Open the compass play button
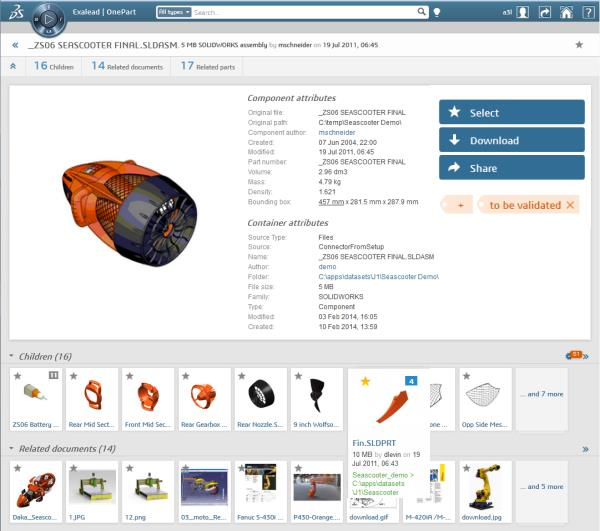Viewport: 600px width, 531px height. [49, 19]
